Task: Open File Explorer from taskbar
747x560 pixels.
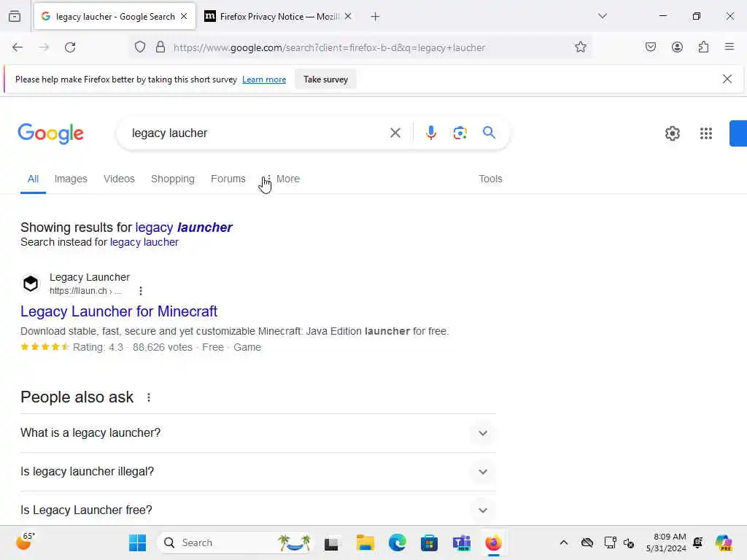Action: point(365,542)
